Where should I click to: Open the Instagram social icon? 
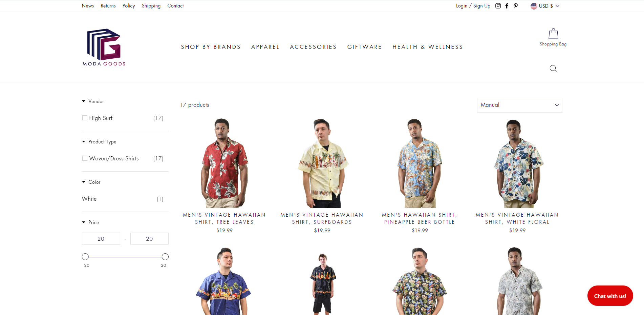[x=498, y=6]
